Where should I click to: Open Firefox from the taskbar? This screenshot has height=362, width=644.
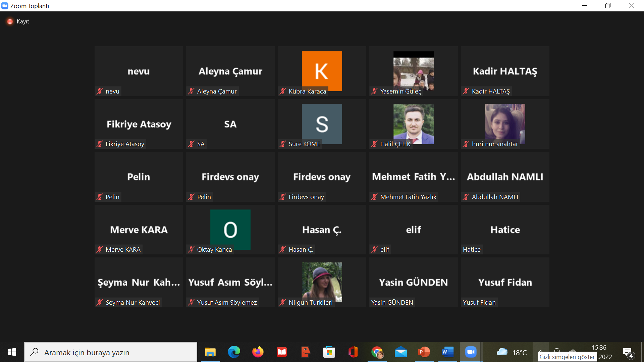(x=258, y=352)
